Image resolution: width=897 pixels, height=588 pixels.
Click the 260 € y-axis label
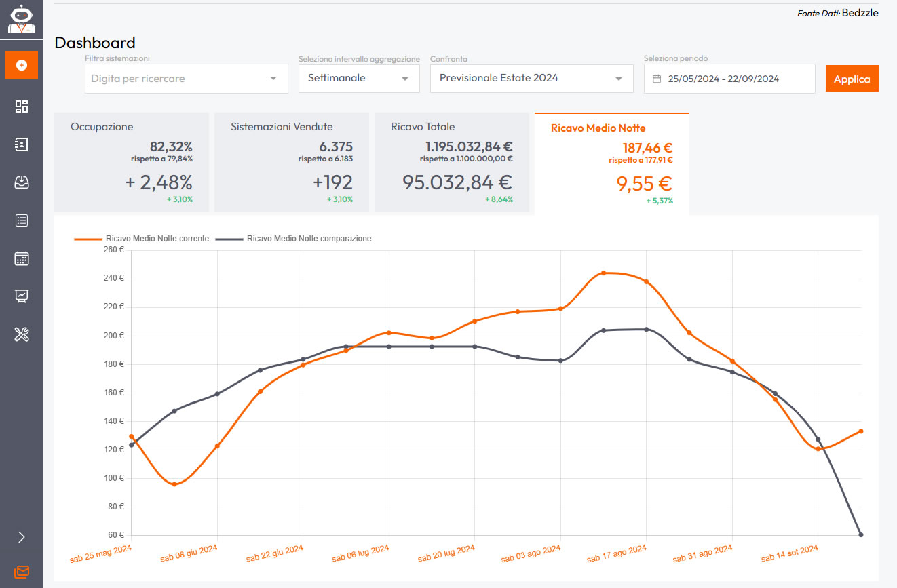pos(113,250)
